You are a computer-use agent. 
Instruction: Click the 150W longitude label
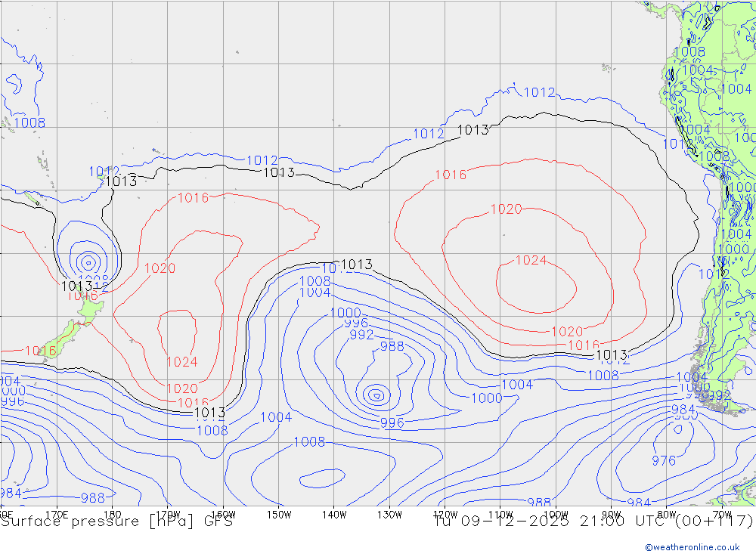click(279, 515)
